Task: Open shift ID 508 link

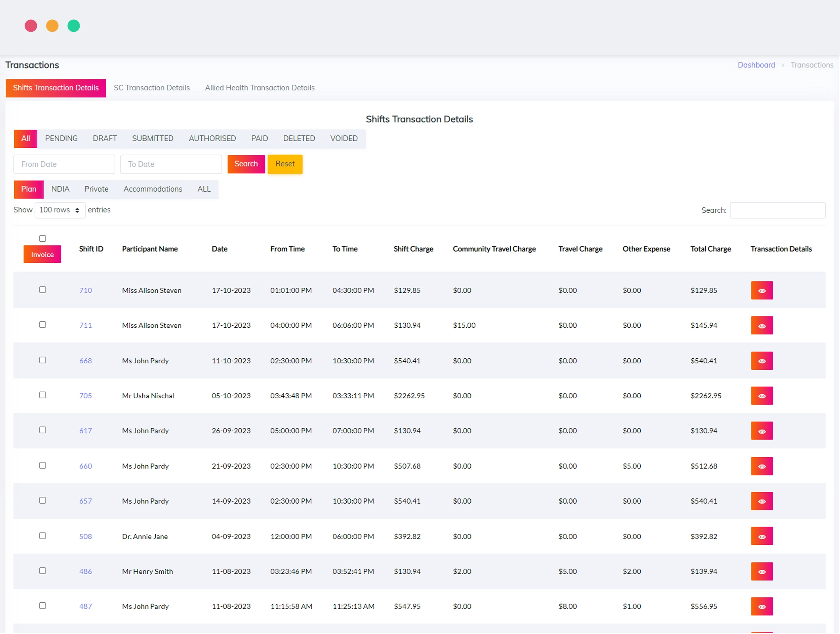Action: point(86,537)
